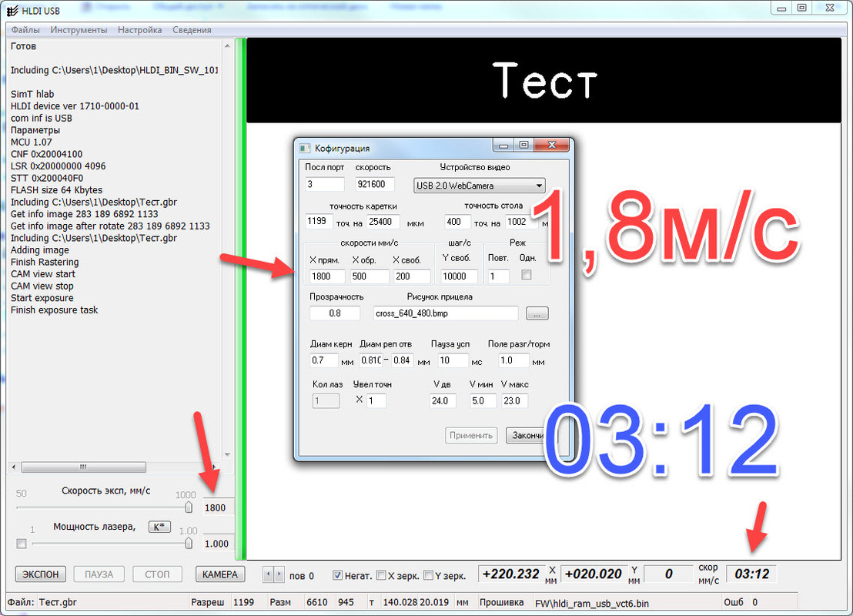
Task: Click the log panel scroll-down arrow
Action: (227, 455)
